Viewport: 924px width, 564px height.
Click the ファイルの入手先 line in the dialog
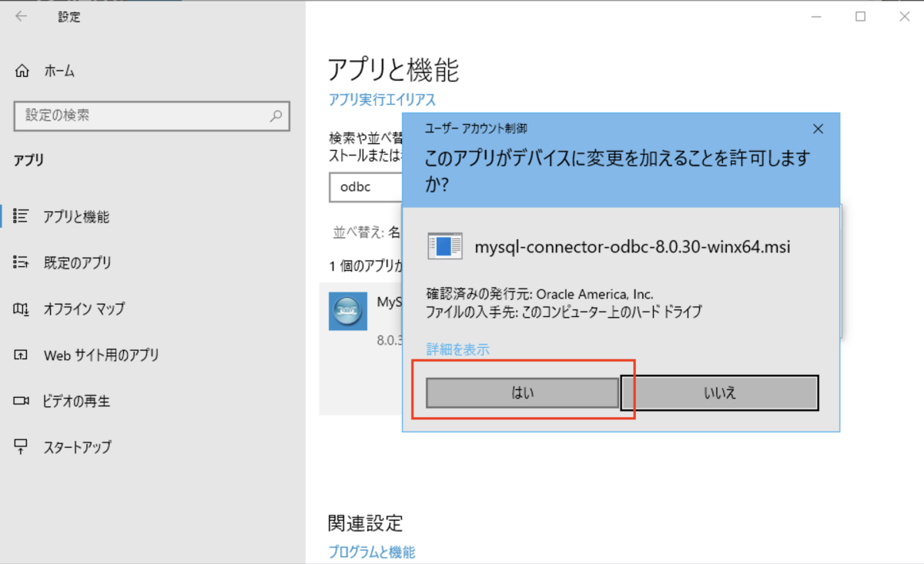(564, 312)
